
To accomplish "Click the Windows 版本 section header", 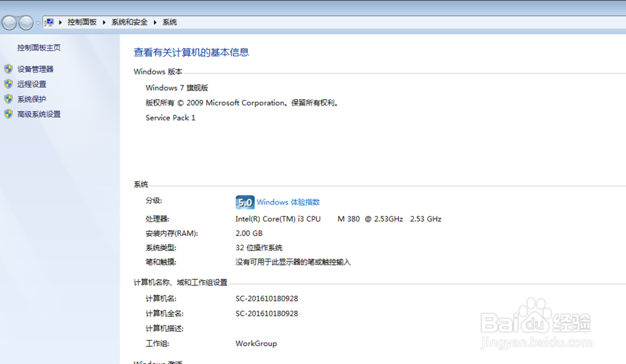I will pos(158,72).
